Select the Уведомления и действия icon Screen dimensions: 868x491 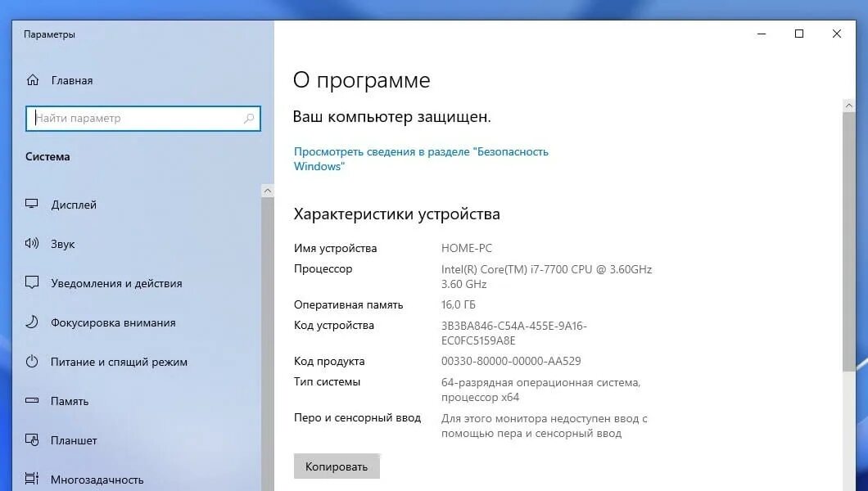click(32, 282)
